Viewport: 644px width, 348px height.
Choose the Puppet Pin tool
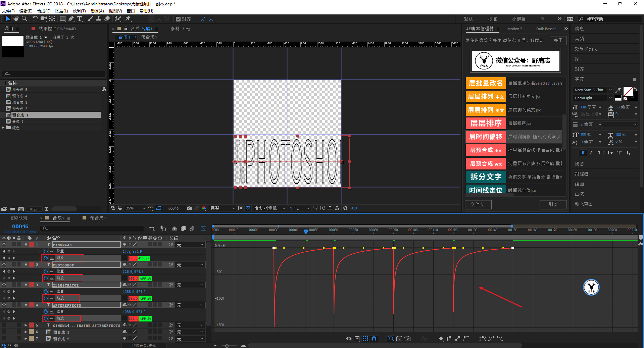tap(128, 19)
